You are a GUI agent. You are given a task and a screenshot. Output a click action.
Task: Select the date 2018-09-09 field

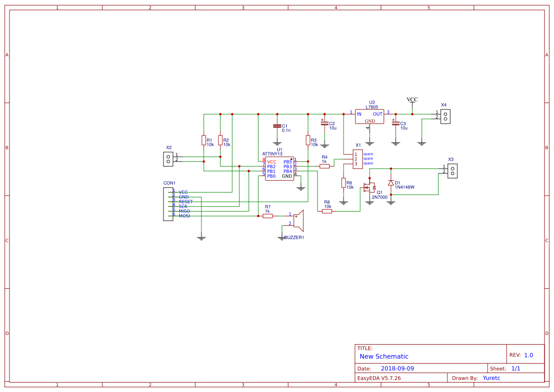[397, 368]
